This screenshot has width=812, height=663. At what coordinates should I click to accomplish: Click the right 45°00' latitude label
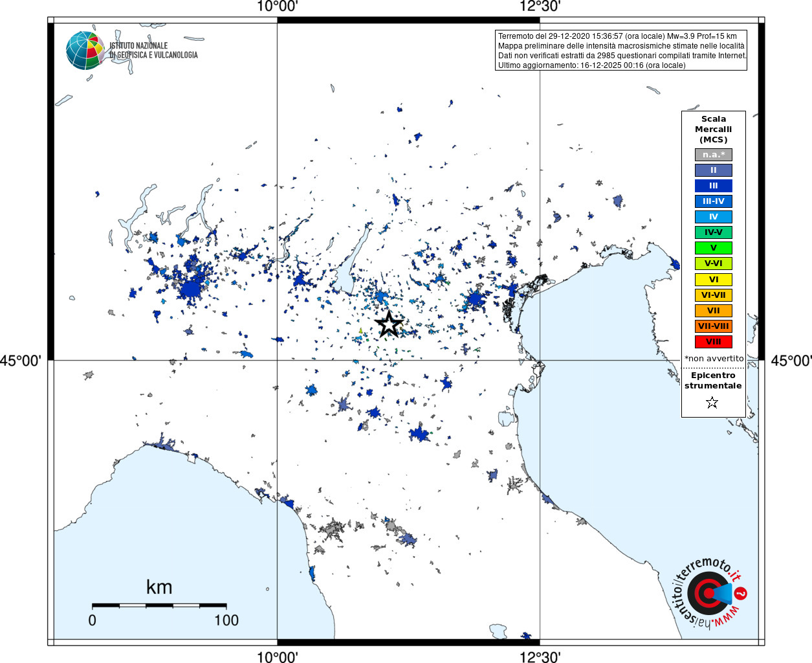point(791,361)
